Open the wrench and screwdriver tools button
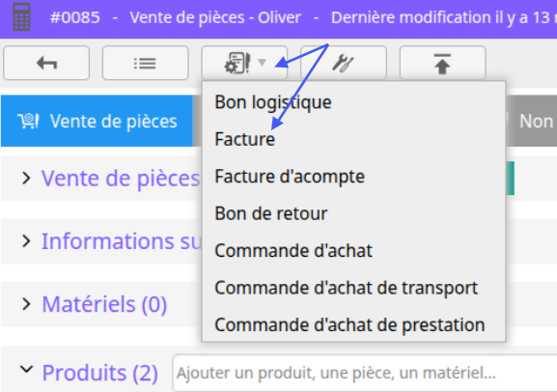The width and height of the screenshot is (557, 392). click(344, 63)
